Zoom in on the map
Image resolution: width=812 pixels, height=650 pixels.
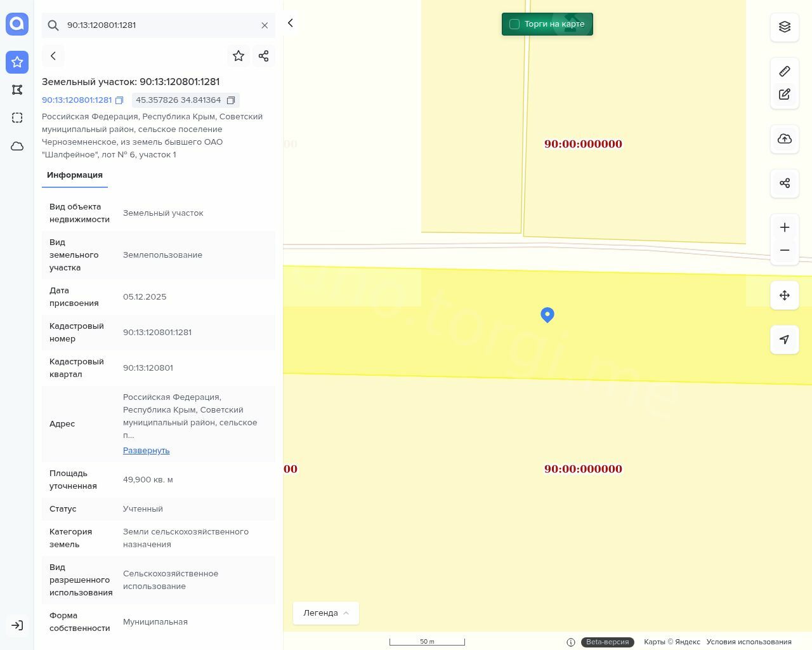point(785,227)
